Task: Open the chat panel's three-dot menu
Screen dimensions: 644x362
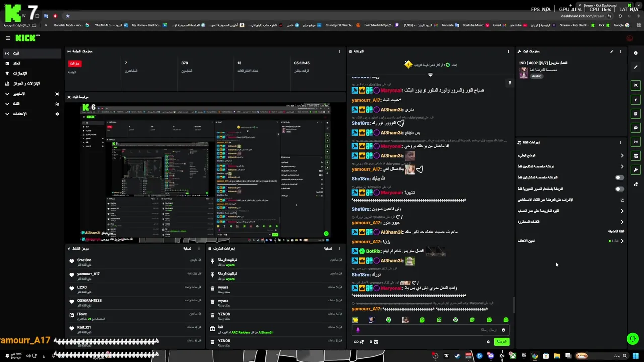Action: click(x=508, y=51)
